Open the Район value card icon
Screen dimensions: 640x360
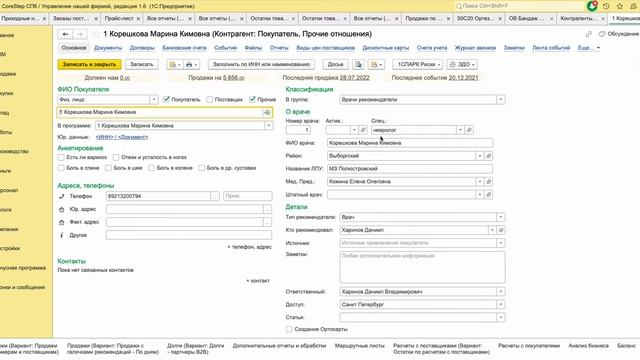pyautogui.click(x=488, y=156)
